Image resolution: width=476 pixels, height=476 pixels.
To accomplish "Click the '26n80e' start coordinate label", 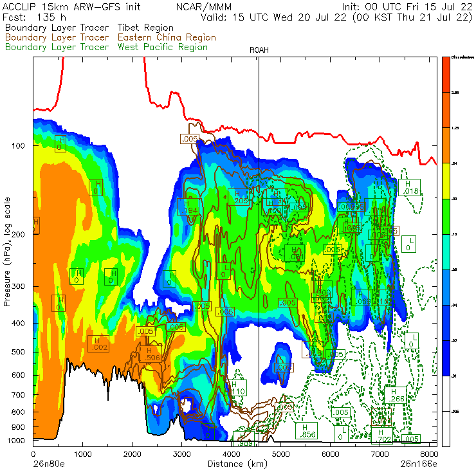I will 48,464.
